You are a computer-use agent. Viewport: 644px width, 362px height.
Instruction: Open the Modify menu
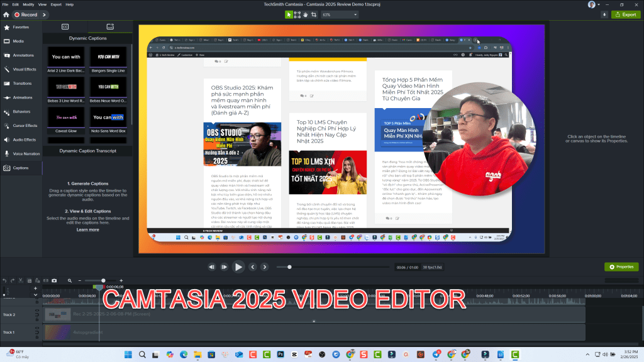pos(29,4)
